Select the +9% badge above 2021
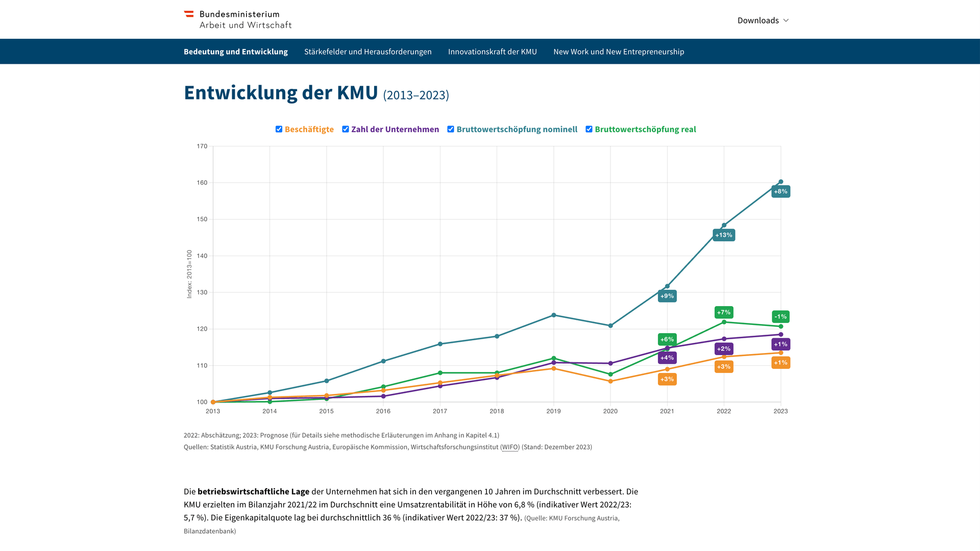The image size is (980, 551). [667, 296]
